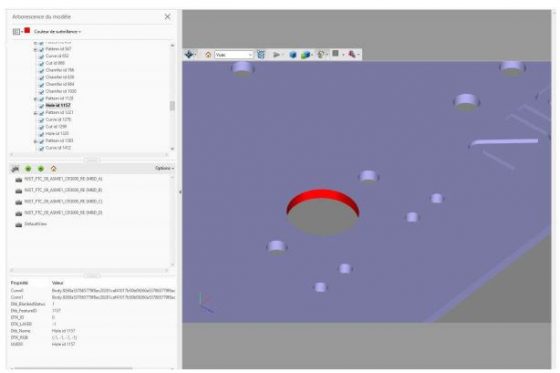560x373 pixels.
Task: Click the lightbulb lighting icon in the 3D toolbar
Action: (x=321, y=54)
